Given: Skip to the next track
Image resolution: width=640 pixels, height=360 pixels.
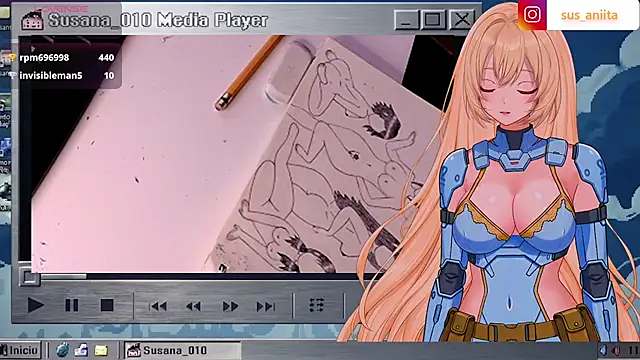Looking at the screenshot, I should [265, 306].
